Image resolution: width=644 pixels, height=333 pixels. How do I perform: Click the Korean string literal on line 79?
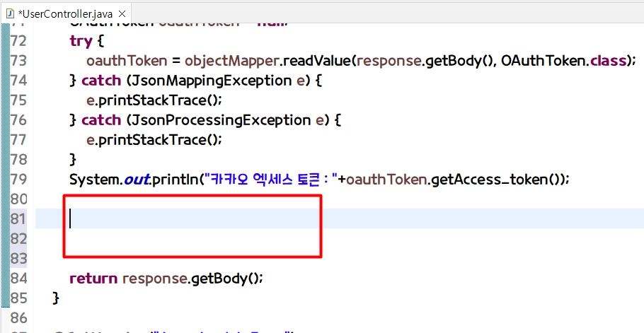pos(271,179)
